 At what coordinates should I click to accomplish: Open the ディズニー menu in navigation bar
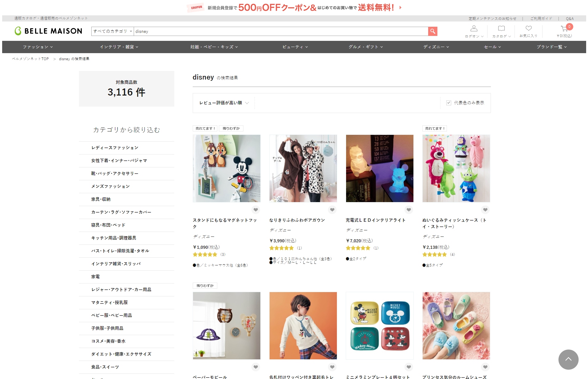point(436,47)
